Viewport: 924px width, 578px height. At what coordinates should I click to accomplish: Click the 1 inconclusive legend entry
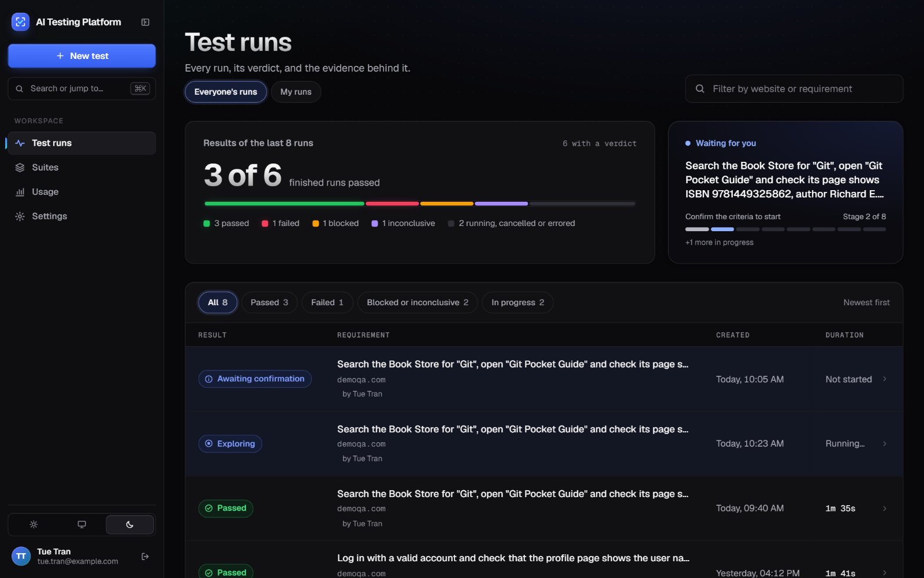pyautogui.click(x=403, y=224)
